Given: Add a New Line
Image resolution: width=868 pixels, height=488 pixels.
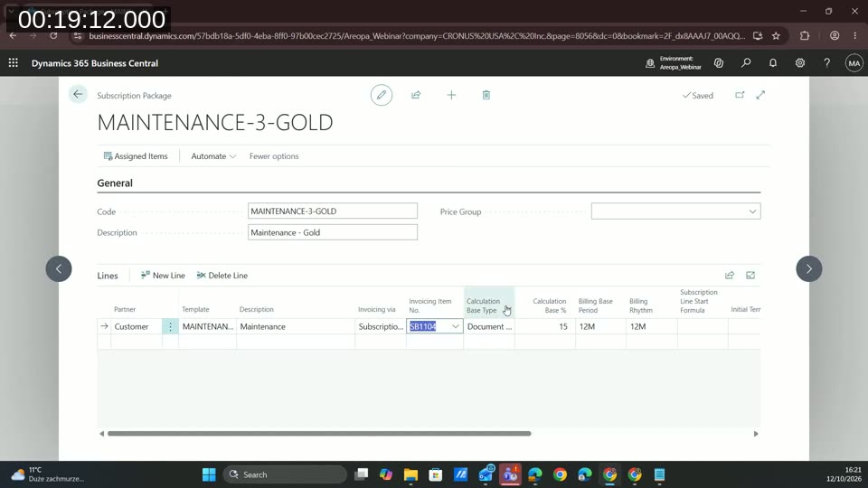Looking at the screenshot, I should tap(163, 275).
